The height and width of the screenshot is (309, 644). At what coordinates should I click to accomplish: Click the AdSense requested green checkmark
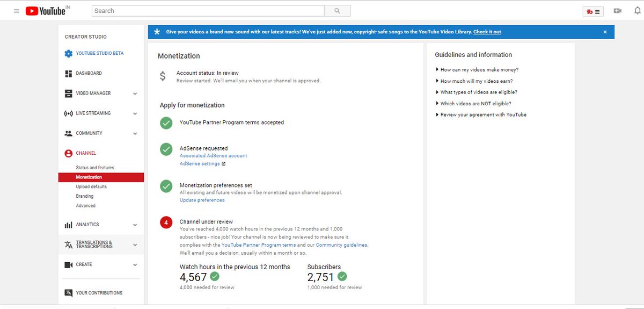pos(166,149)
